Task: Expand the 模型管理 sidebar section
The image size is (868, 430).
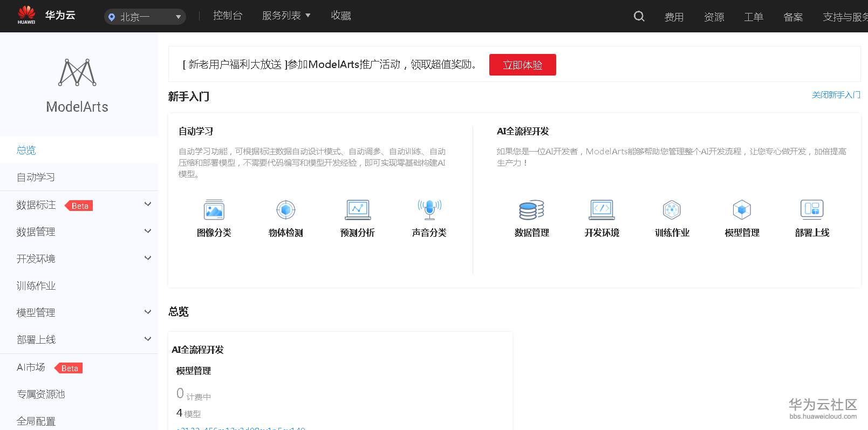Action: tap(148, 312)
